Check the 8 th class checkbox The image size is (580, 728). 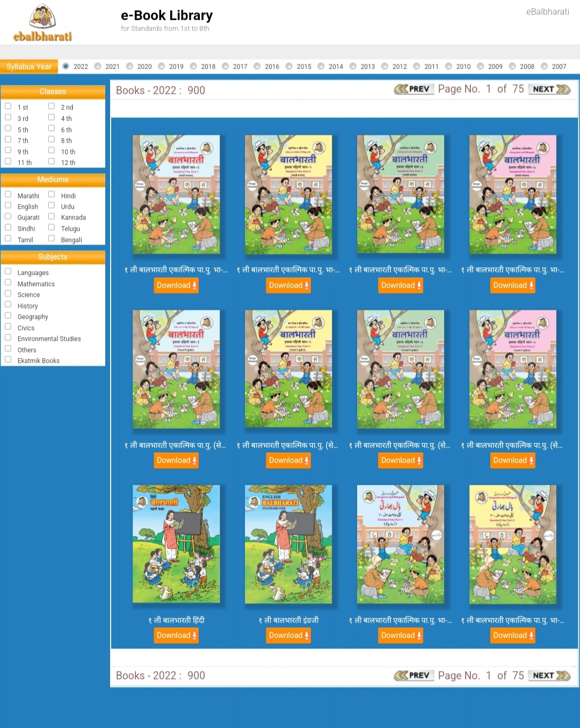[x=52, y=140]
